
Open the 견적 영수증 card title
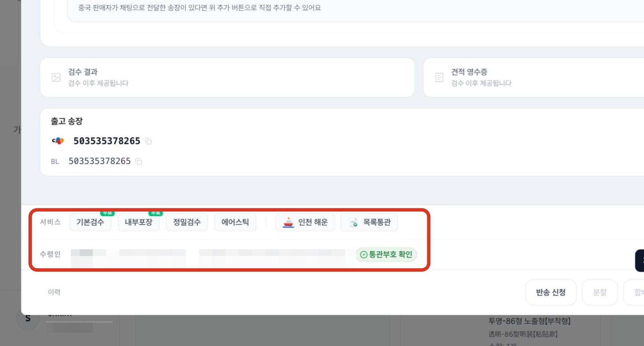469,72
